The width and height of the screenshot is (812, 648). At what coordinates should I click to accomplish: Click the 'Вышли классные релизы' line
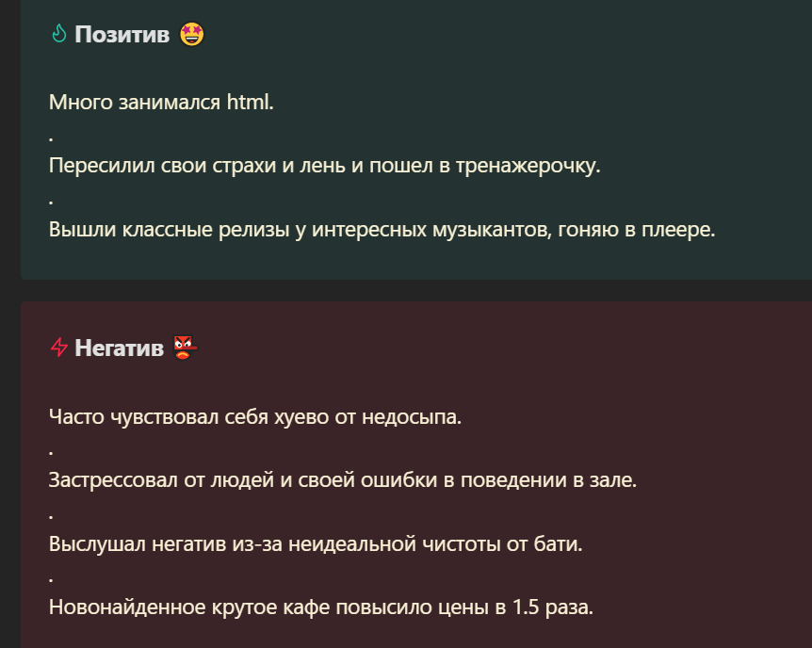(382, 230)
